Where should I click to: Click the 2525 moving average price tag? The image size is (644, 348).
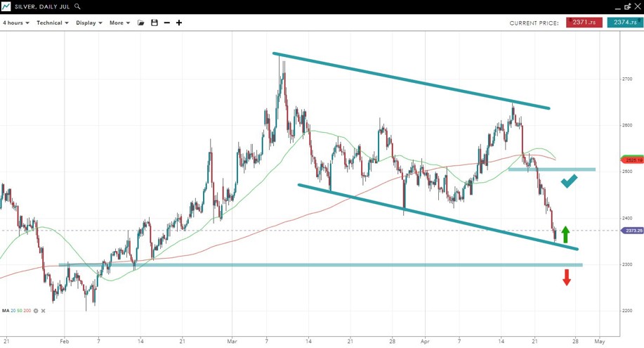point(631,160)
